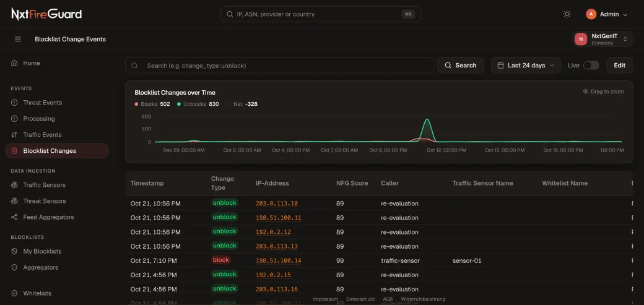This screenshot has width=644, height=305.
Task: Click the Home house icon
Action: [x=14, y=63]
